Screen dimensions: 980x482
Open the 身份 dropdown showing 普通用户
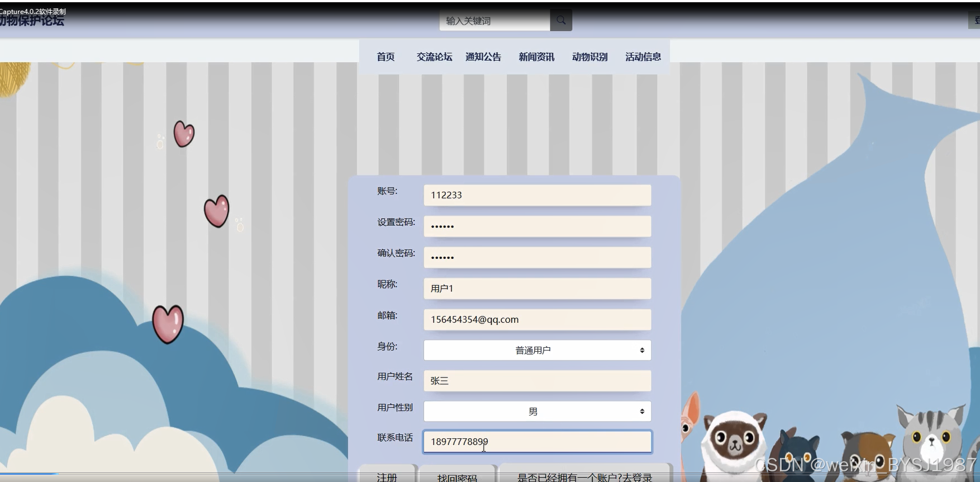537,350
